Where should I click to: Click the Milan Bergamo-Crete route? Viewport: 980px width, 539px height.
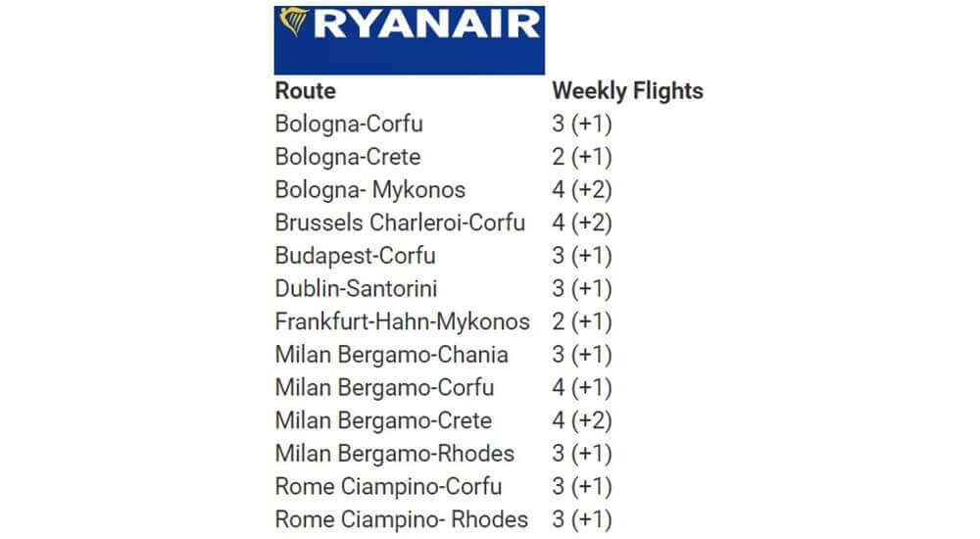(x=383, y=420)
